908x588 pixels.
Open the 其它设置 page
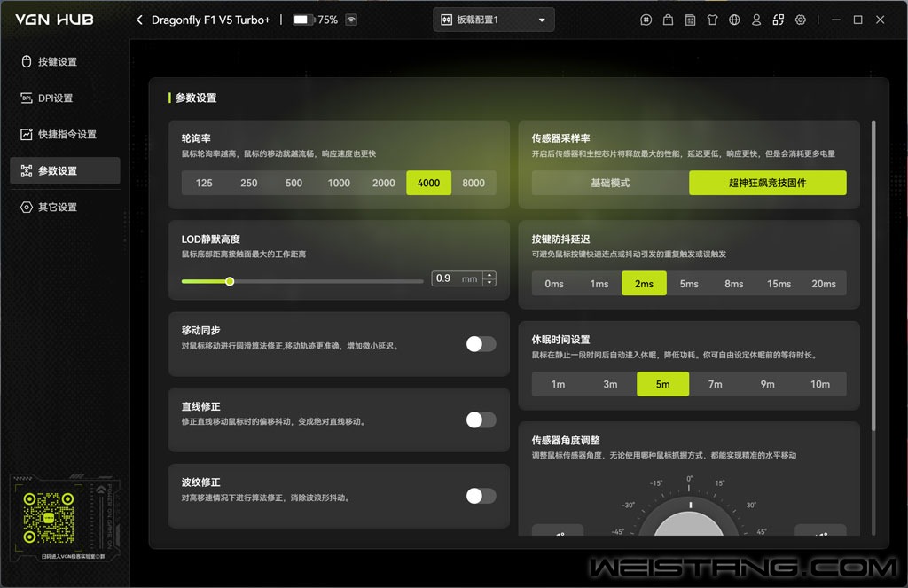[x=65, y=207]
